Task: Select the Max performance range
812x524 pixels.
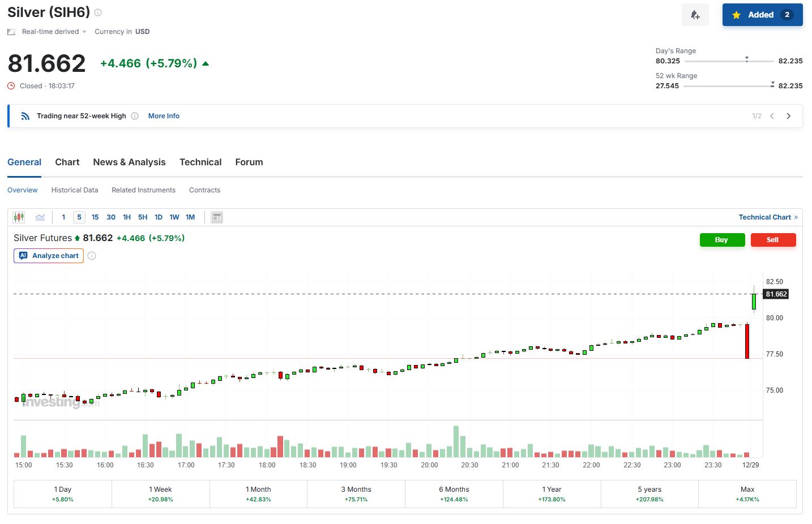Action: [x=747, y=494]
